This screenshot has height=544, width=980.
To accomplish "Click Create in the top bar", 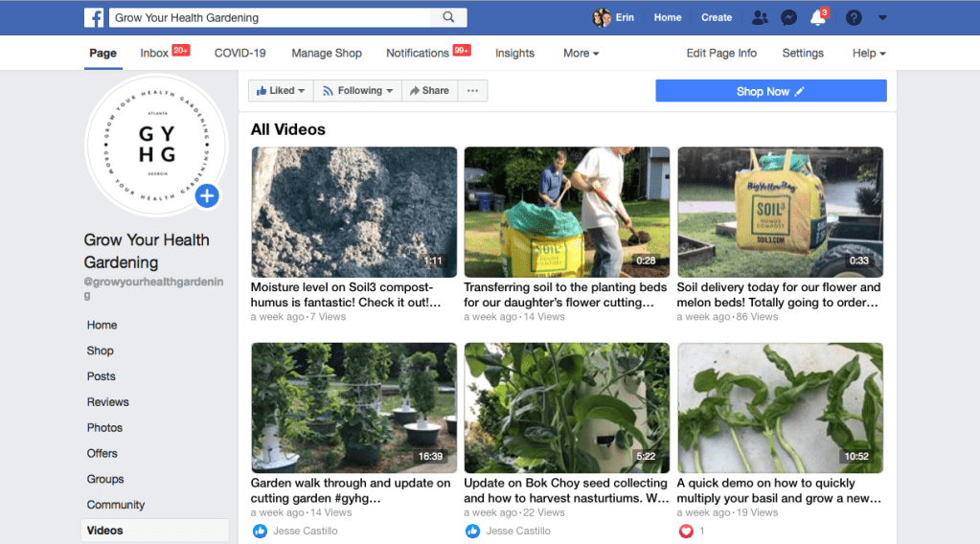I will tap(717, 17).
